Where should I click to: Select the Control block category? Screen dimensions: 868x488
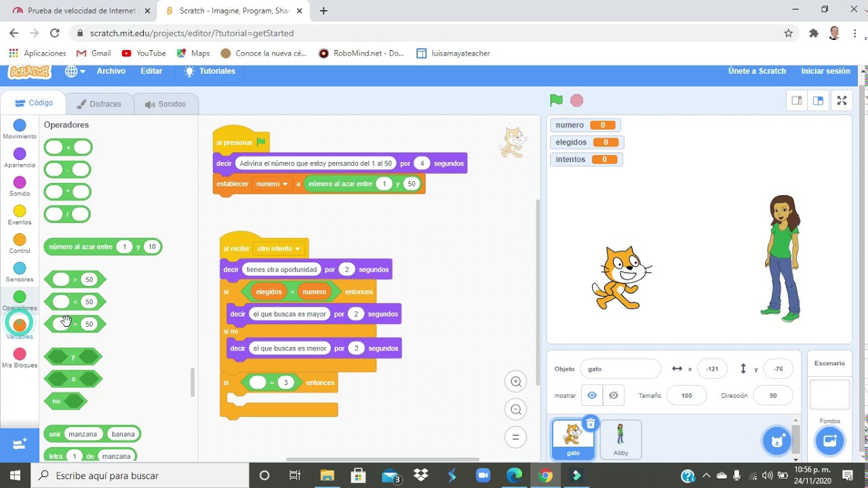[x=20, y=243]
